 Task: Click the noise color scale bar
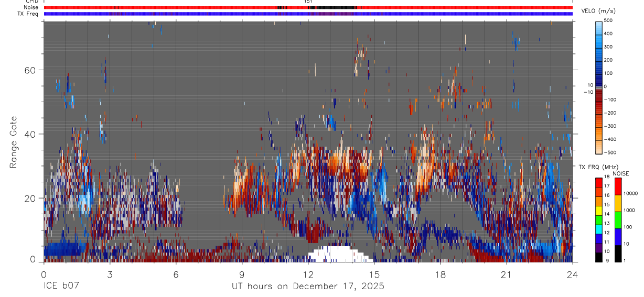pyautogui.click(x=618, y=219)
